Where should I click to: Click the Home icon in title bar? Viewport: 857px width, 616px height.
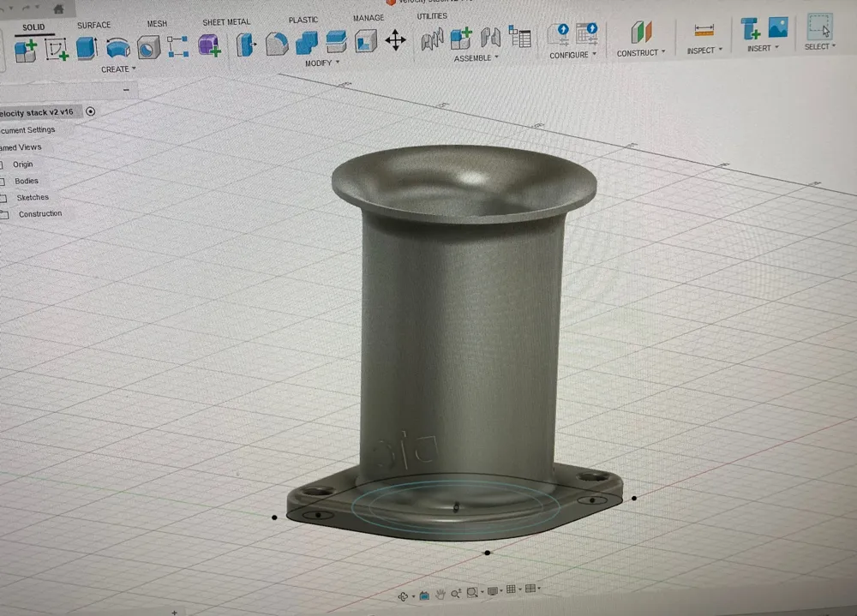(58, 9)
